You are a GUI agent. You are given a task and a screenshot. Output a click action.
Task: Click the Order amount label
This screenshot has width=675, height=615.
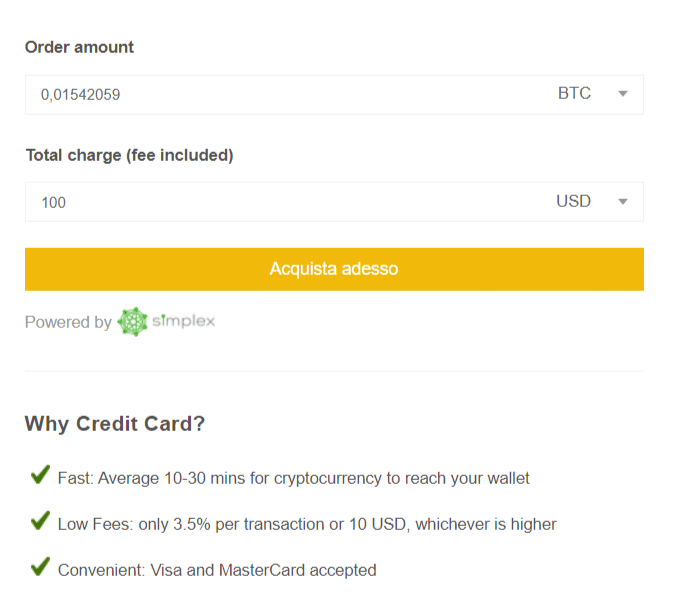[x=79, y=47]
